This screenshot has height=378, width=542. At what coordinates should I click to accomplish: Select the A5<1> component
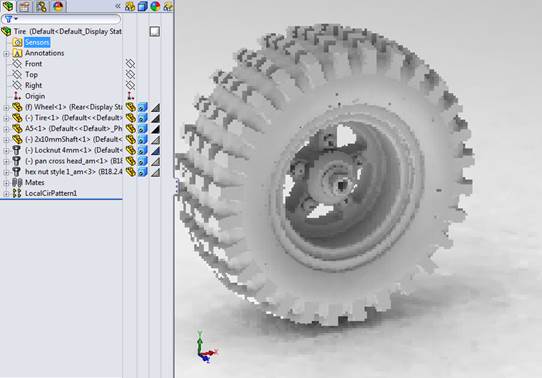tap(73, 128)
